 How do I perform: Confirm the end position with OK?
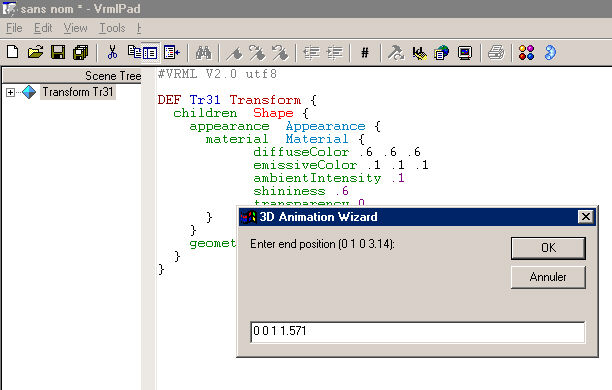[548, 248]
